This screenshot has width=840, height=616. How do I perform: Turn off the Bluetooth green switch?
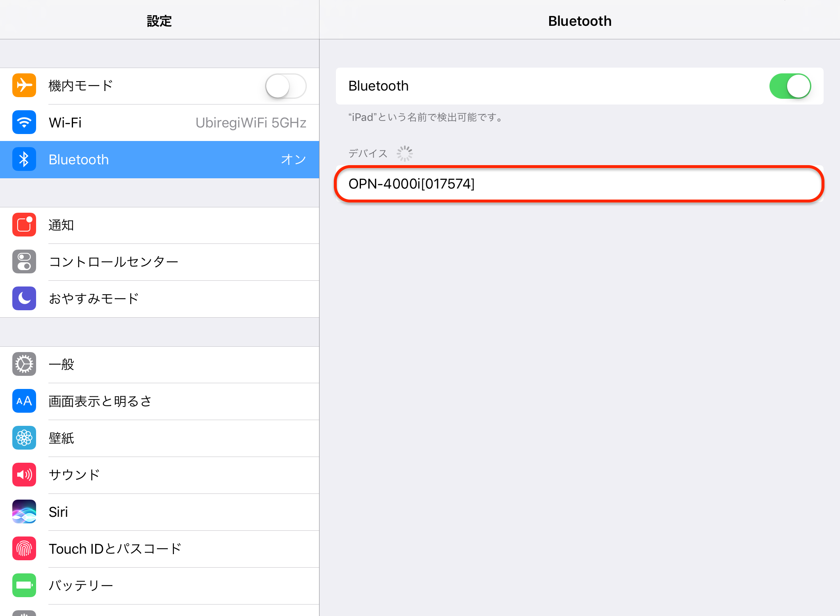pyautogui.click(x=790, y=86)
